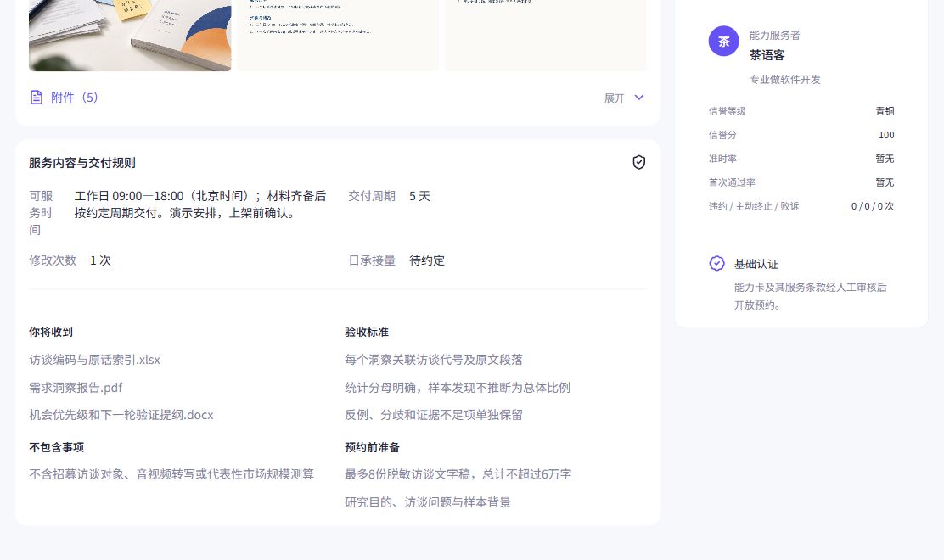
Task: Click the 预约前准备 heading
Action: [x=372, y=447]
